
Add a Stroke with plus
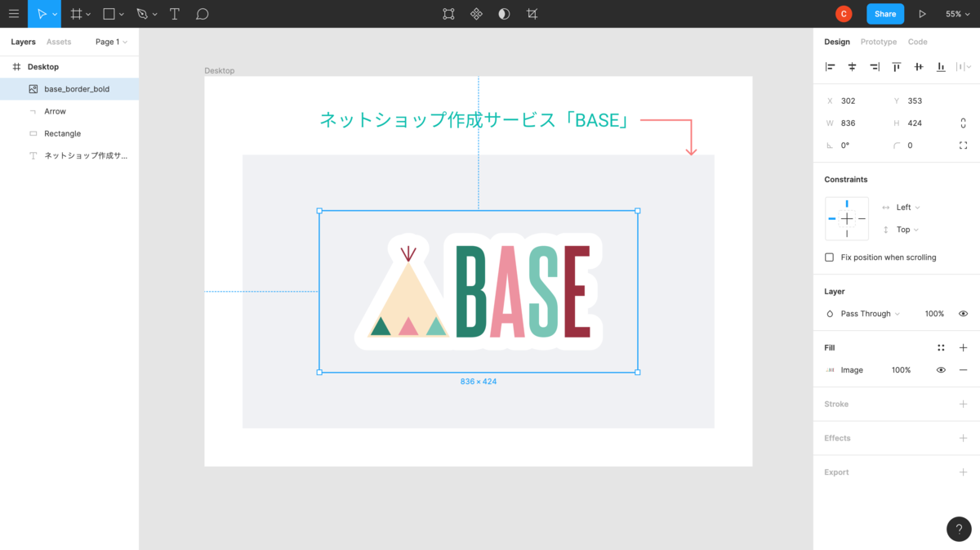(963, 405)
